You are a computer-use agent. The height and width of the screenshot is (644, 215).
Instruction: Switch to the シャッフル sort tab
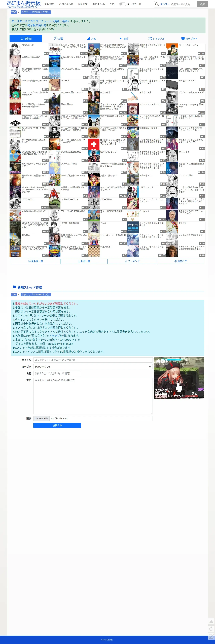156,38
